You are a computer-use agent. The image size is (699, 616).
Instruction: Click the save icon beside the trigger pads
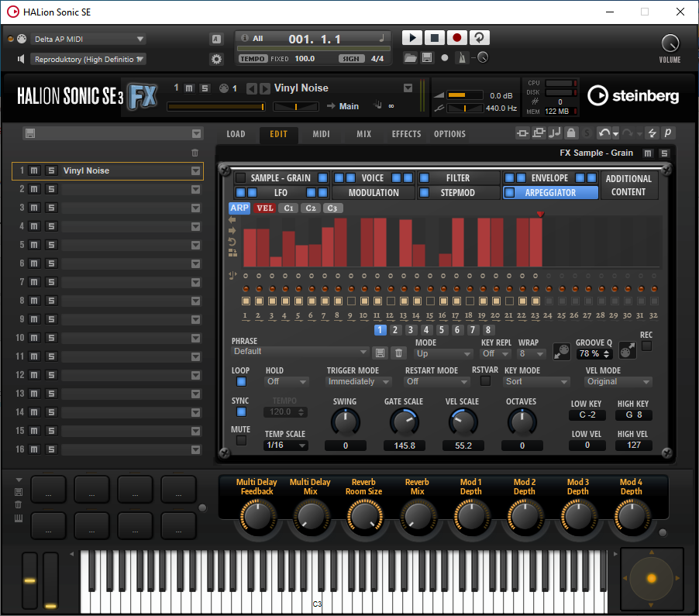pyautogui.click(x=19, y=492)
